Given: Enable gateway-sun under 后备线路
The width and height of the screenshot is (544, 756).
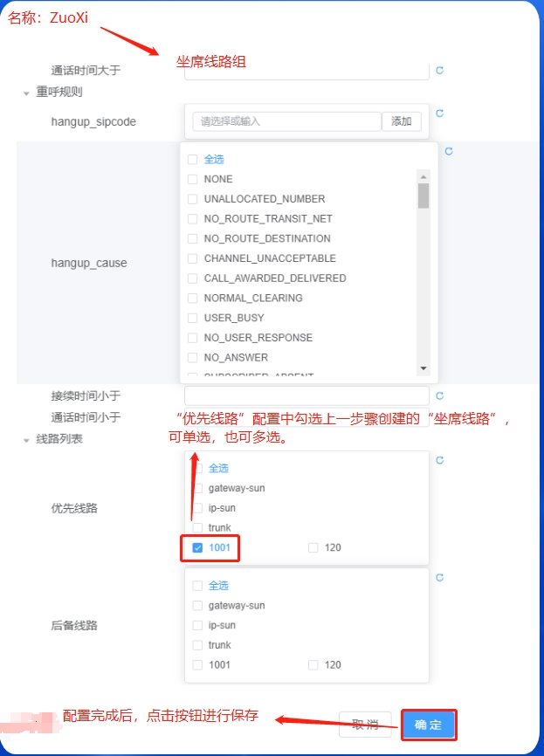Looking at the screenshot, I should click(197, 606).
